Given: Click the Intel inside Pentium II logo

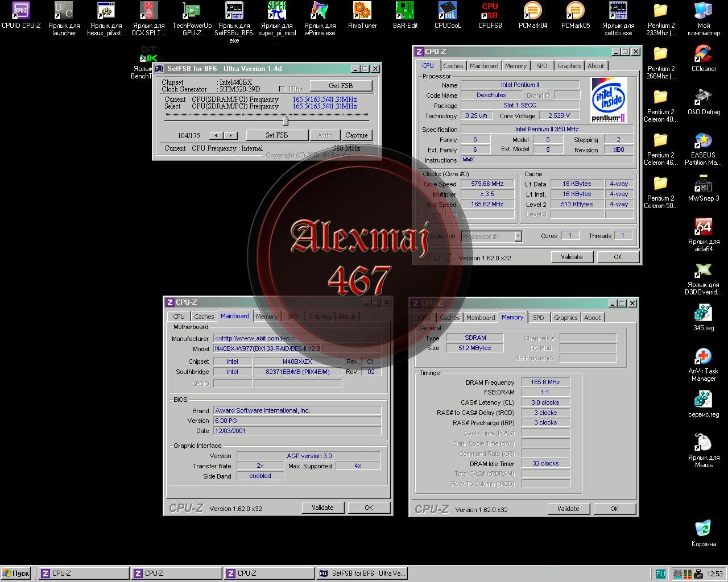Looking at the screenshot, I should [x=609, y=100].
